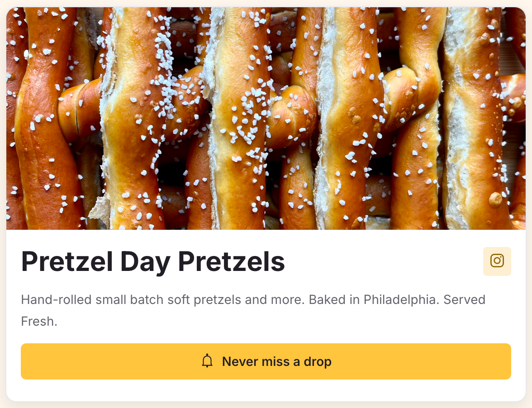This screenshot has width=532, height=408.
Task: Click the words "small batch" in the description
Action: 129,300
